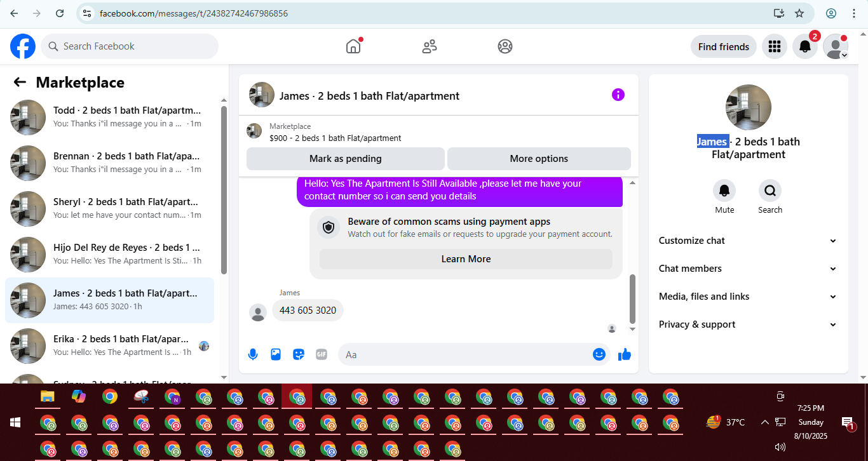The image size is (868, 461).
Task: Click the message 443 605 3020
Action: pyautogui.click(x=308, y=311)
